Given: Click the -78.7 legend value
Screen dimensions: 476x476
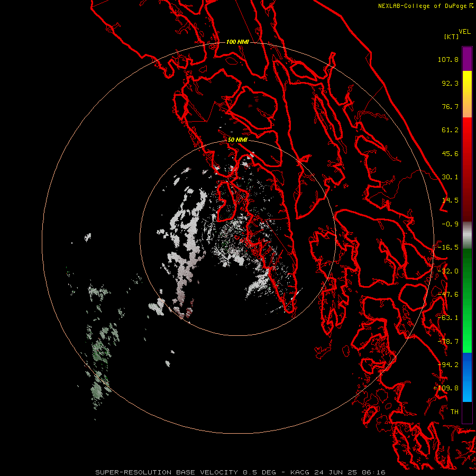Looking at the screenshot, I should coord(448,342).
